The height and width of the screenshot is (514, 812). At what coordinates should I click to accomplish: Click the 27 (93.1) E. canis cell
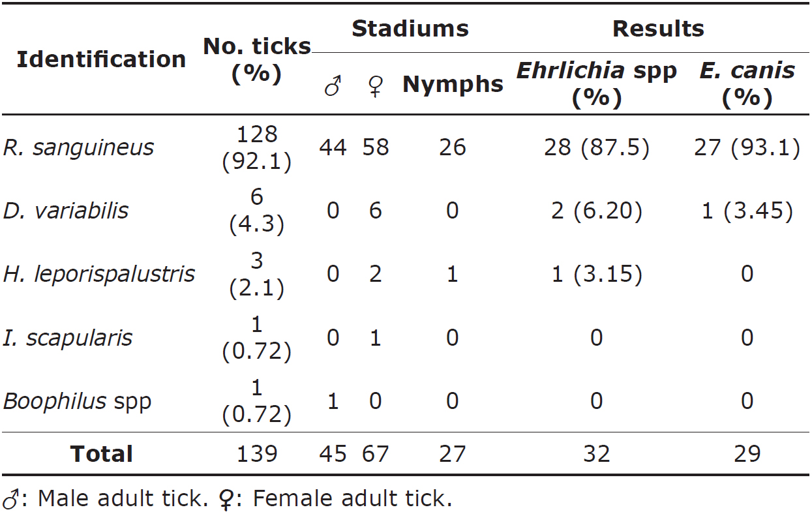(x=747, y=147)
